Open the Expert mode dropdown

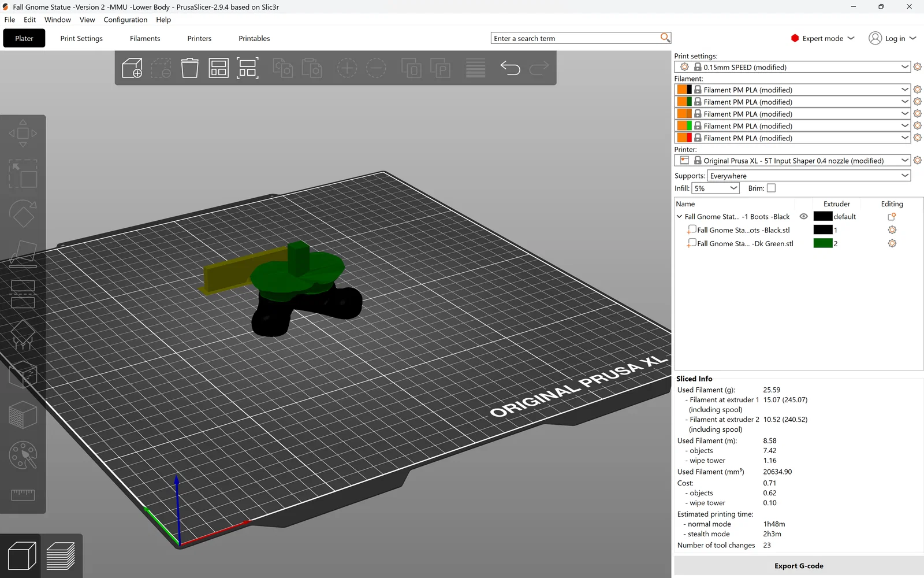822,38
